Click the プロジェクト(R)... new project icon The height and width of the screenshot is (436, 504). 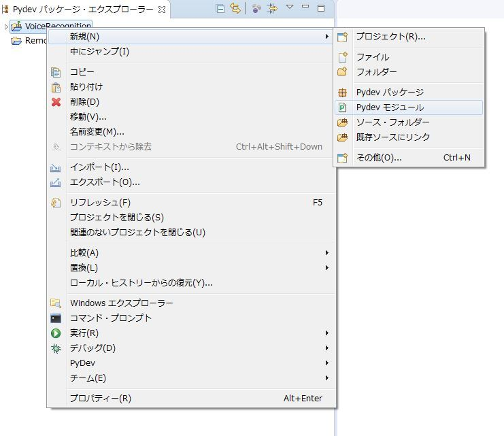pos(342,37)
